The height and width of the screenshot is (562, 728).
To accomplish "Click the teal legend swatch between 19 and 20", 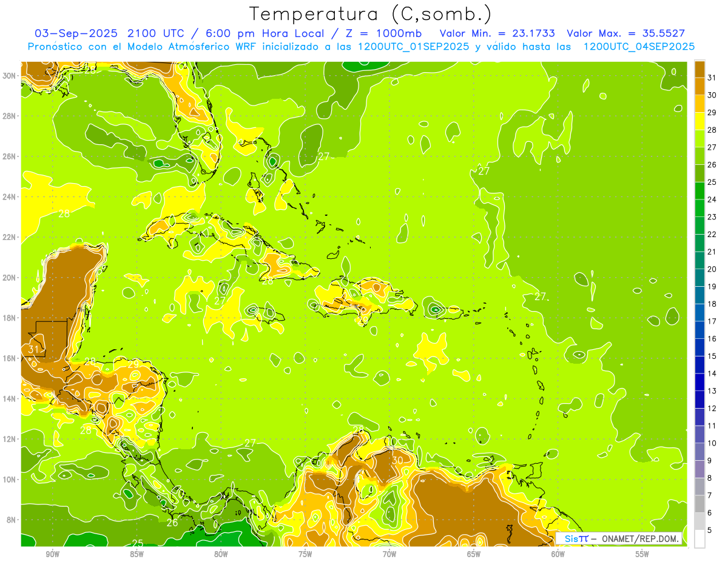I will tap(699, 277).
